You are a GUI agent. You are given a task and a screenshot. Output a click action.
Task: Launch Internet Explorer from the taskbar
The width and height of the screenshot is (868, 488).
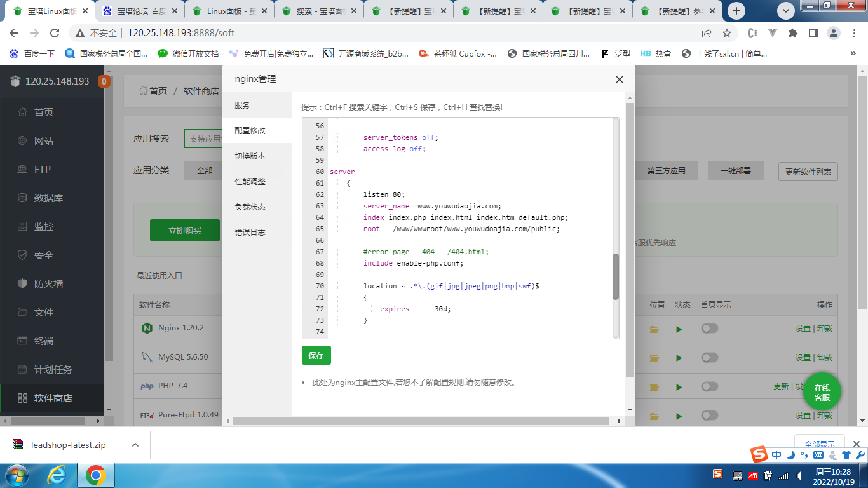pos(57,475)
